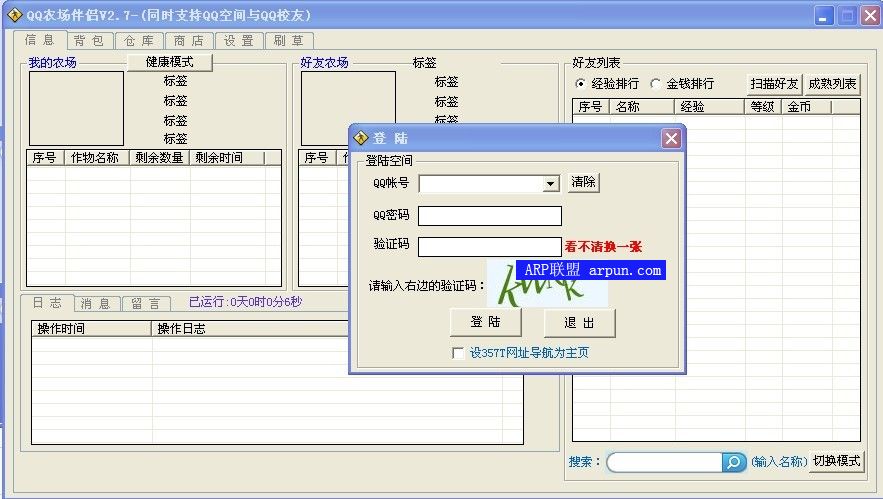Open the 背包 tab
The image size is (883, 499).
coord(90,41)
